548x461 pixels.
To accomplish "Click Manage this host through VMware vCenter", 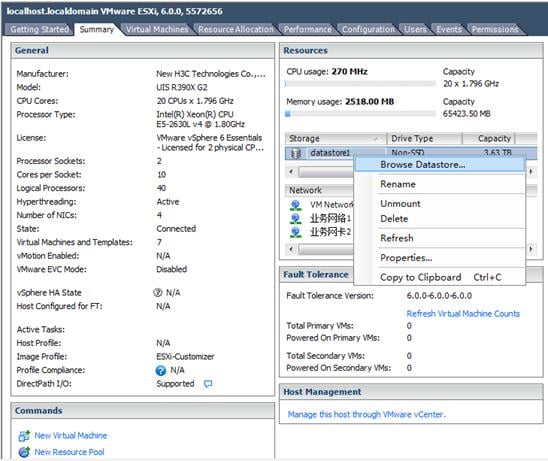I will (367, 415).
